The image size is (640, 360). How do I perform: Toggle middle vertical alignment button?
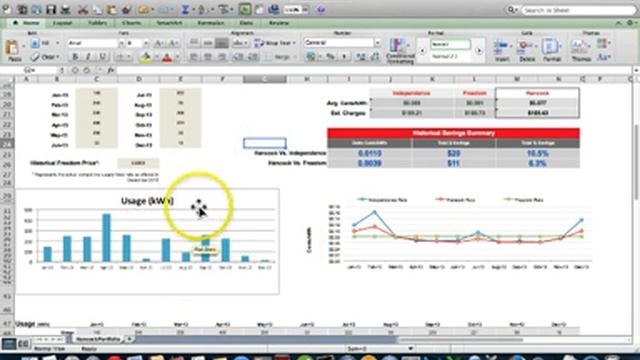[x=208, y=43]
